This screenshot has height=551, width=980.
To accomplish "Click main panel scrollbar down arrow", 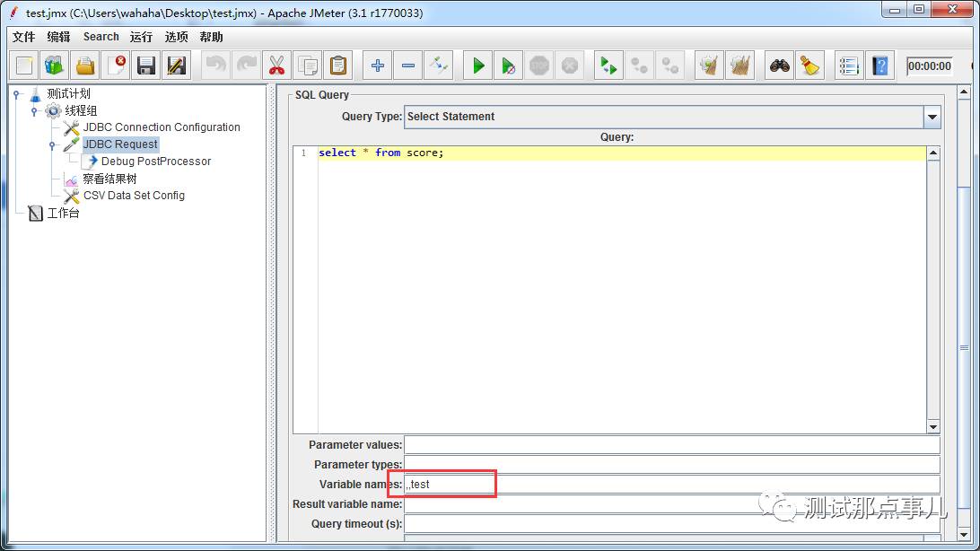I will 964,535.
